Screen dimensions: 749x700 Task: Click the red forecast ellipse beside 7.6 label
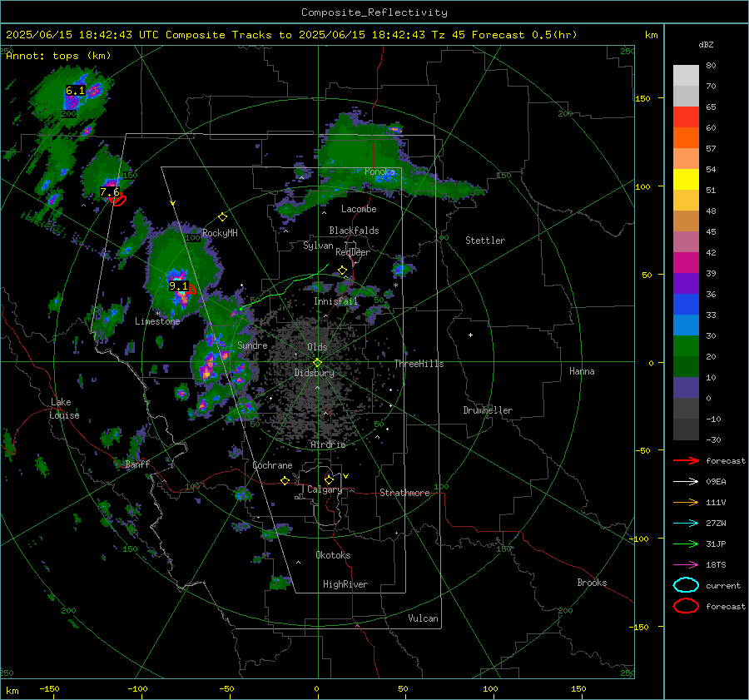tap(118, 201)
